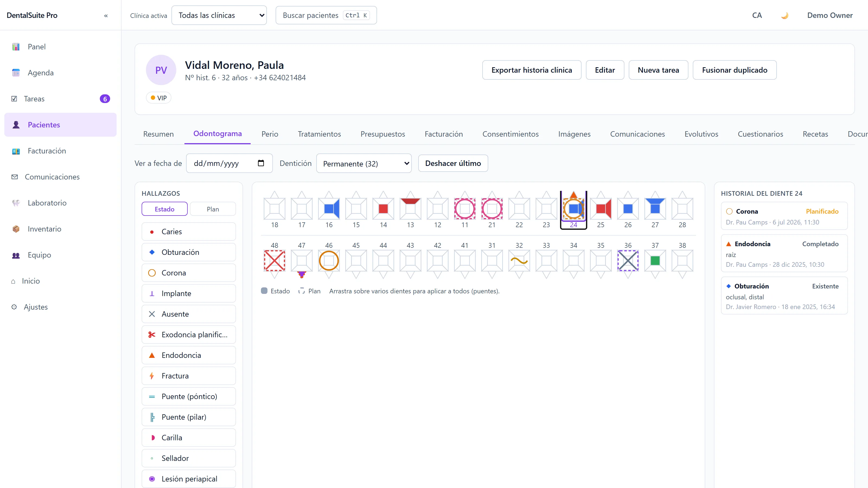Select the Caries finding tool

tap(189, 232)
